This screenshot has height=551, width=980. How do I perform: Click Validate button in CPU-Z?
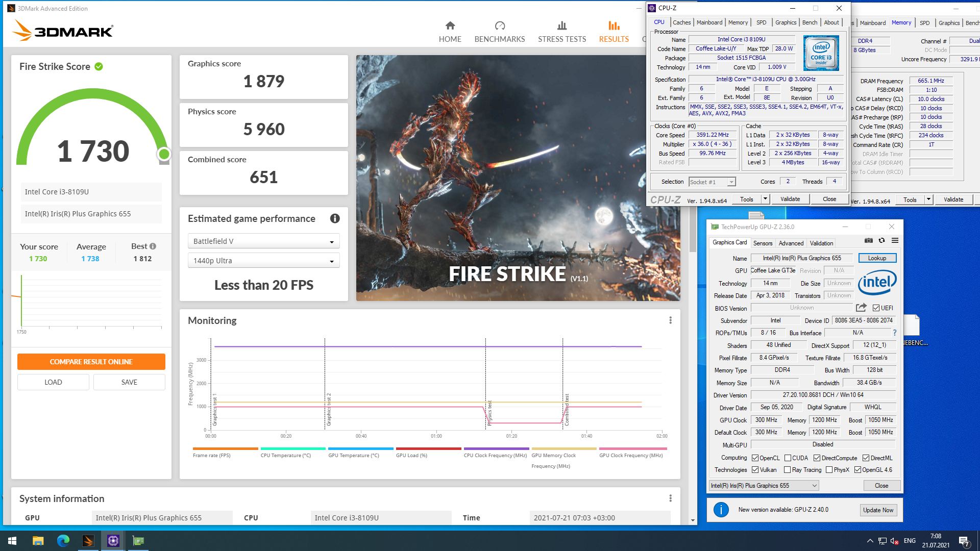[790, 199]
